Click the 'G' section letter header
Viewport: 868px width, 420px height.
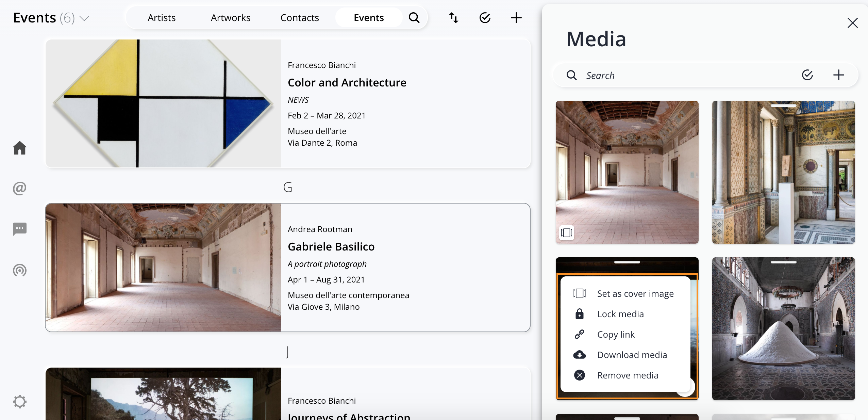point(288,187)
